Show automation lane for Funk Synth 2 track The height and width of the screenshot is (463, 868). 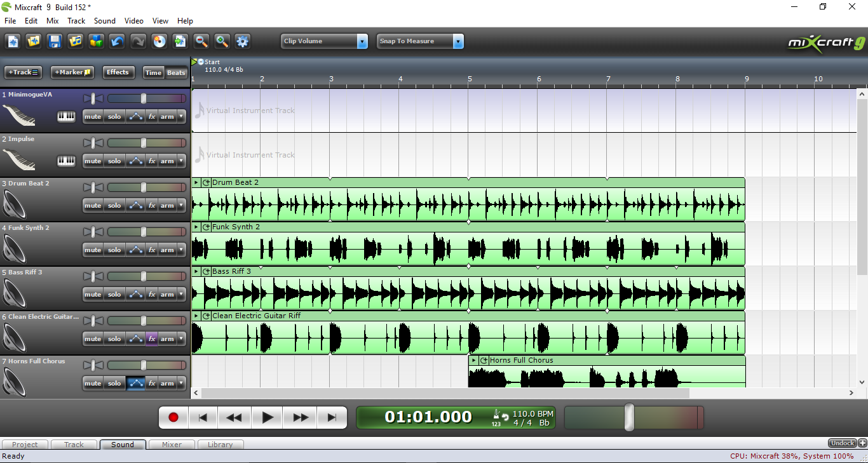click(x=135, y=250)
